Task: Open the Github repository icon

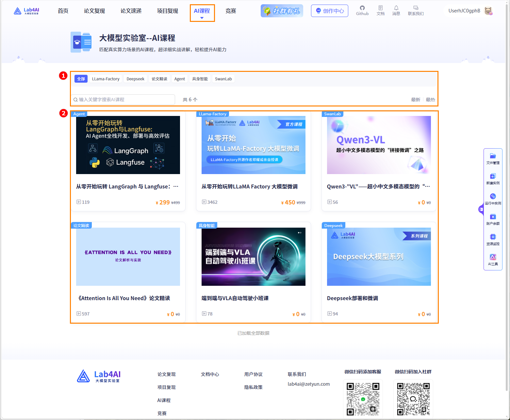Action: (362, 10)
